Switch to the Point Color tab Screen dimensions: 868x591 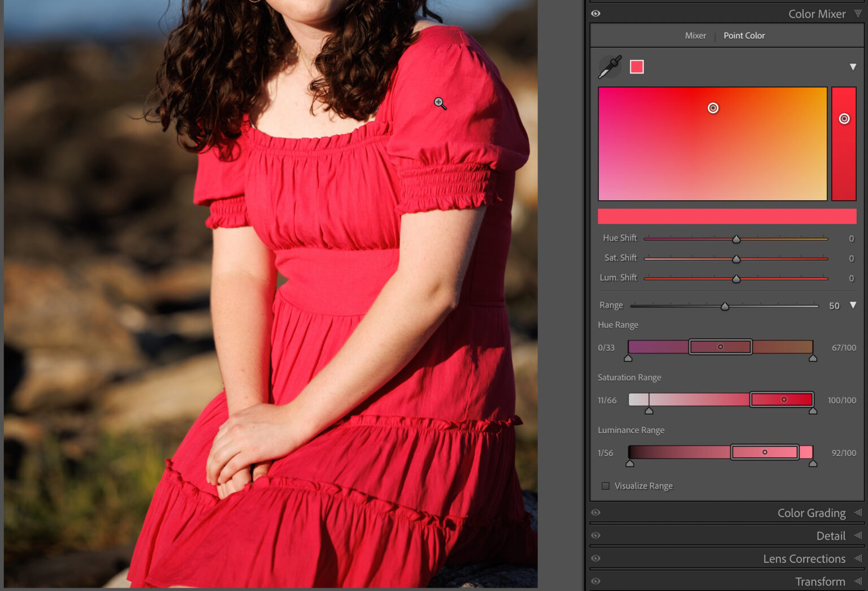tap(744, 35)
